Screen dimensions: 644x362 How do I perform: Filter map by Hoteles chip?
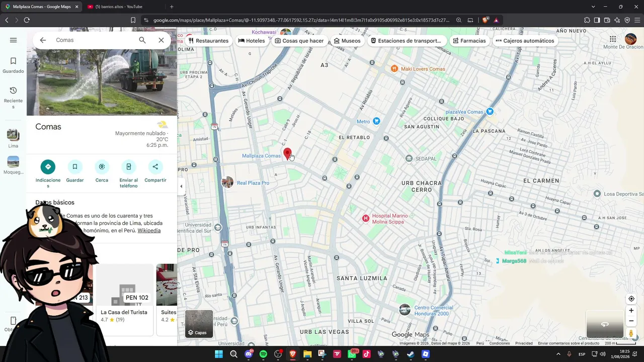click(x=252, y=41)
